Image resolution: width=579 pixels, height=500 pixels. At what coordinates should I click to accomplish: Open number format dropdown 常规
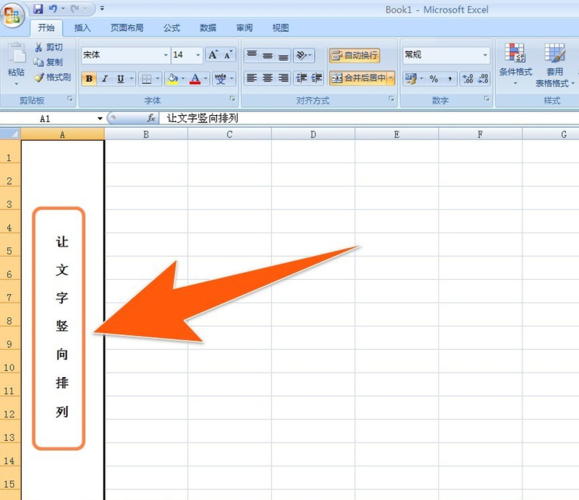(485, 55)
